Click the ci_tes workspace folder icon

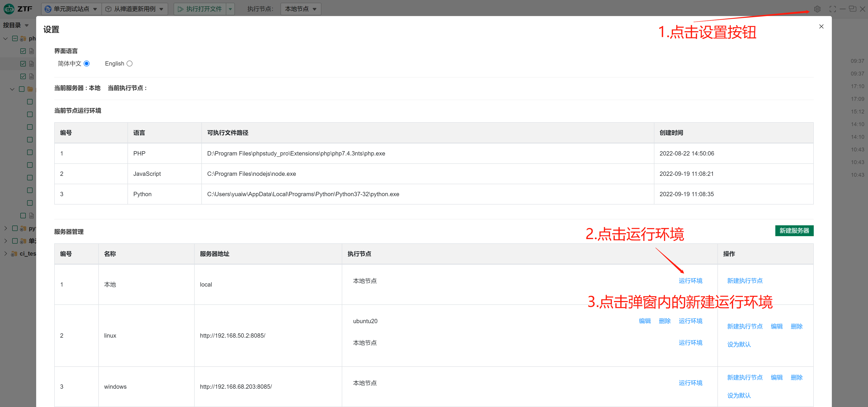(14, 254)
